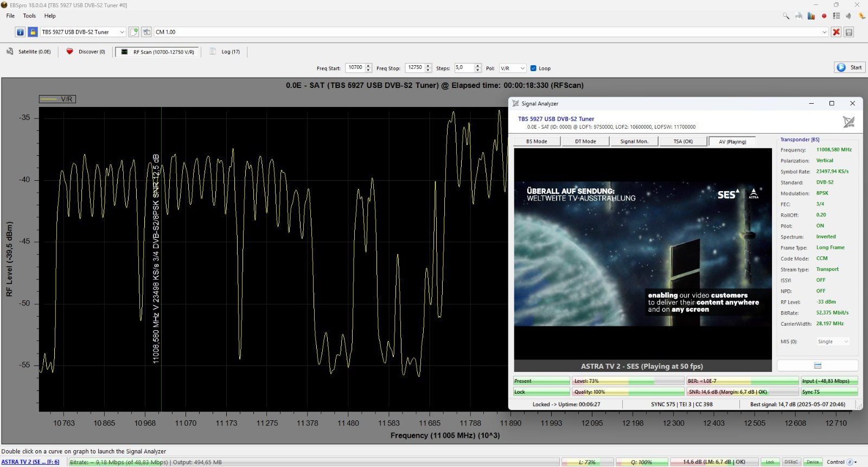This screenshot has width=868, height=467.
Task: Click the checklist icon in top toolbar
Action: click(x=836, y=16)
